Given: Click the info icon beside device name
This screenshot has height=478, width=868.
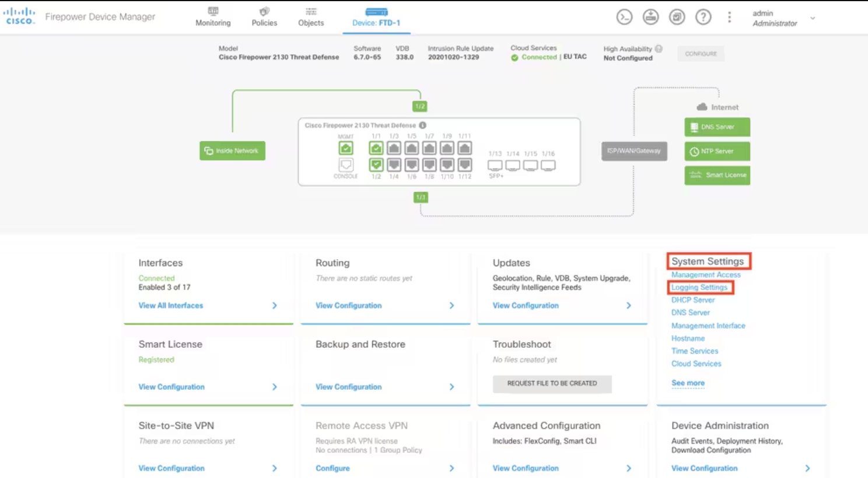Looking at the screenshot, I should pos(423,125).
